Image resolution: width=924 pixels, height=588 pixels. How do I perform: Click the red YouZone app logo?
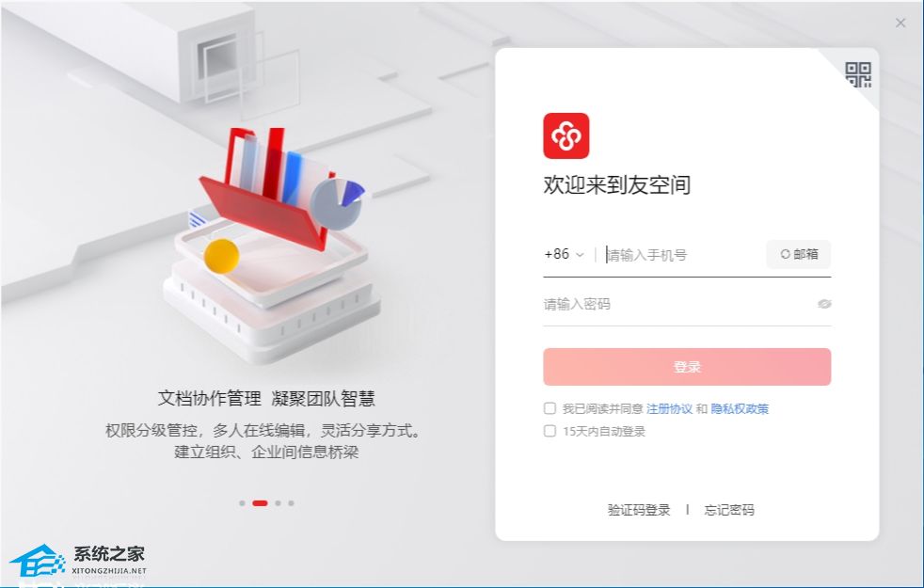(566, 135)
